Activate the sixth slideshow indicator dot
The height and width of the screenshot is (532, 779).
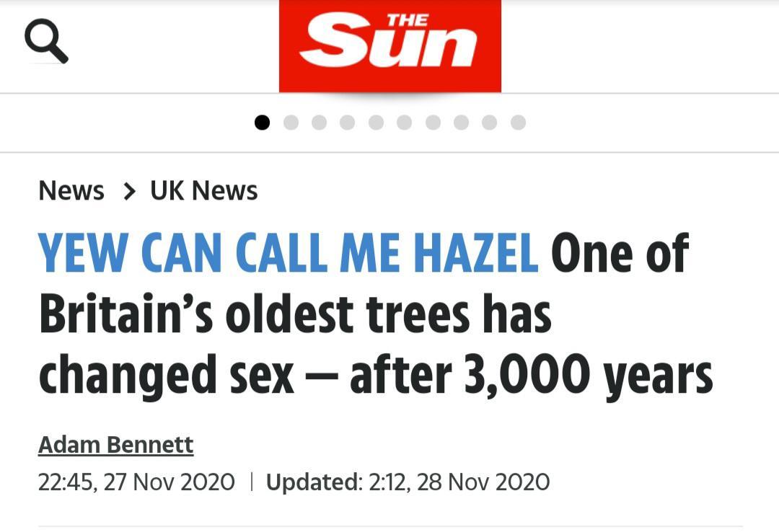[405, 123]
